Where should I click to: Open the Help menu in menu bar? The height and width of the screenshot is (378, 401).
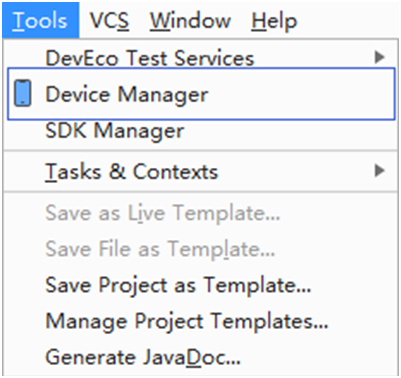[x=274, y=20]
